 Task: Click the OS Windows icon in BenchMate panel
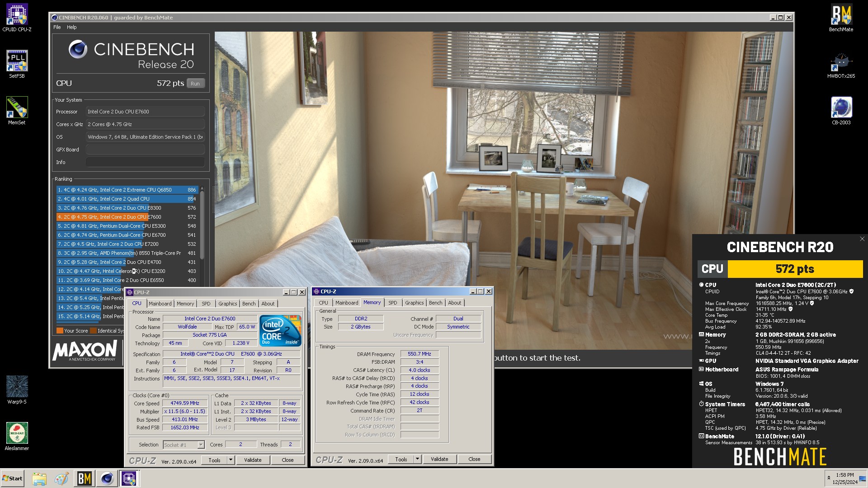[701, 384]
